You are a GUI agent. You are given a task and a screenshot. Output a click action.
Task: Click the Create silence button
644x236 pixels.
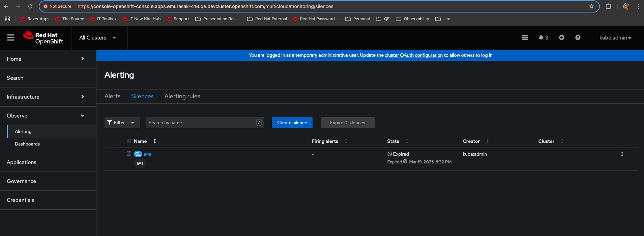pyautogui.click(x=292, y=123)
